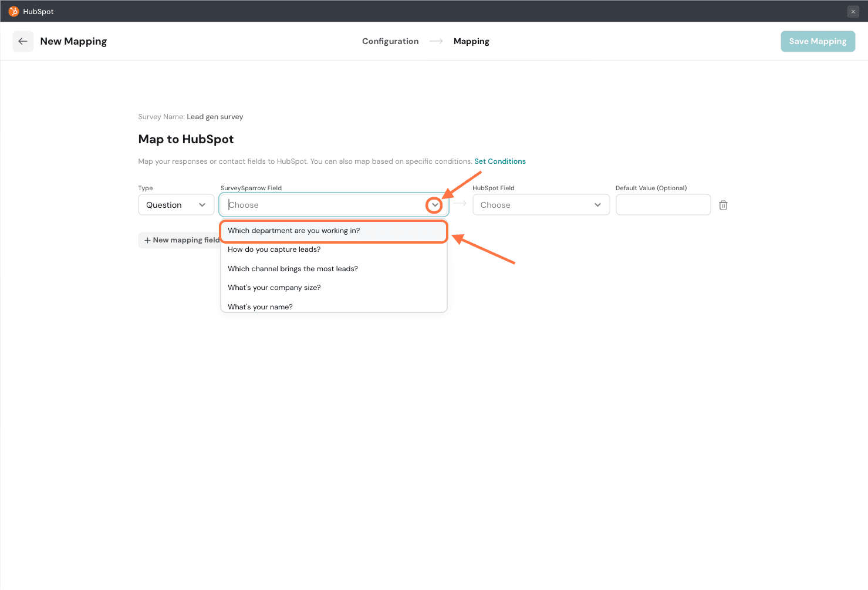Viewport: 868px width, 590px height.
Task: Open the Set Conditions link
Action: pyautogui.click(x=500, y=161)
